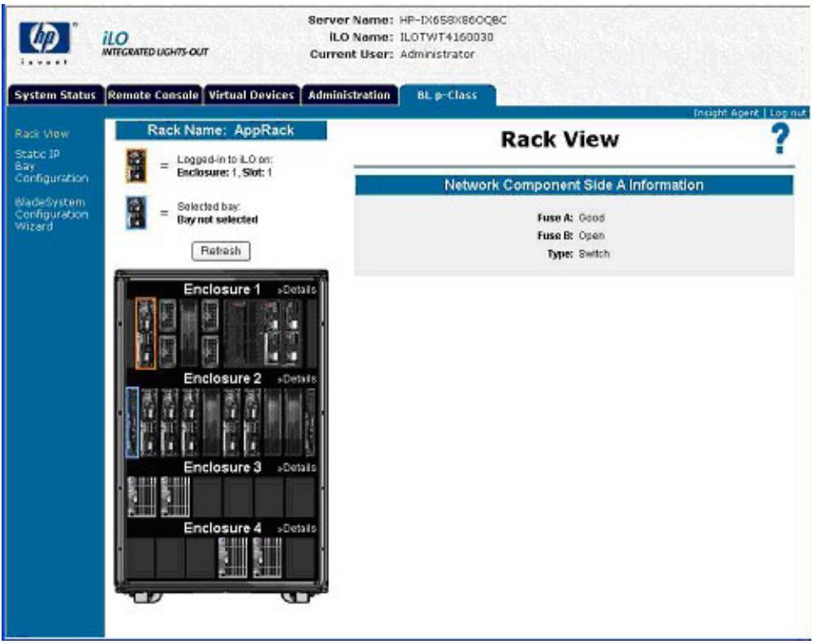Select last empty bay in Enclosure 3
This screenshot has width=813, height=644.
[x=301, y=497]
